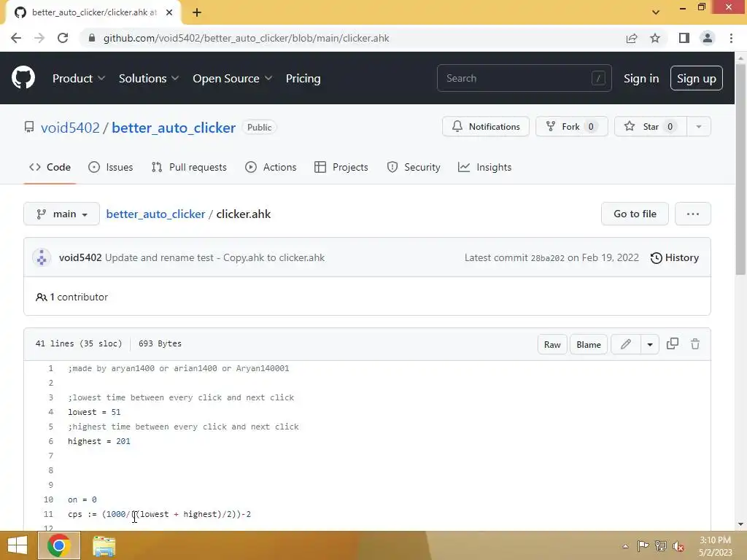Select line number 11
This screenshot has height=560, width=747.
click(x=48, y=514)
